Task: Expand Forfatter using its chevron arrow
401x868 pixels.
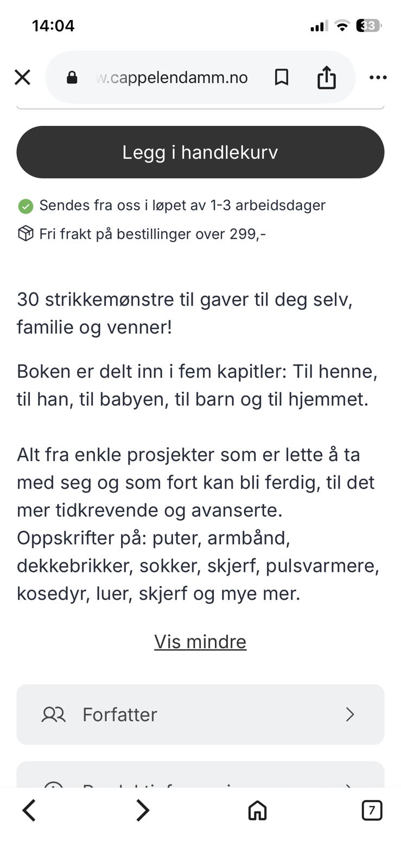Action: pyautogui.click(x=350, y=714)
